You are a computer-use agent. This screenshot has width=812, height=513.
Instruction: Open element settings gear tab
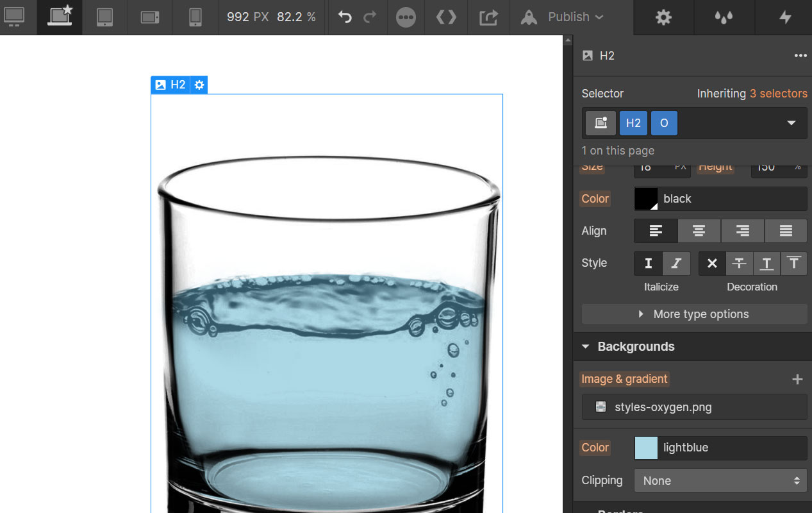[x=663, y=17]
